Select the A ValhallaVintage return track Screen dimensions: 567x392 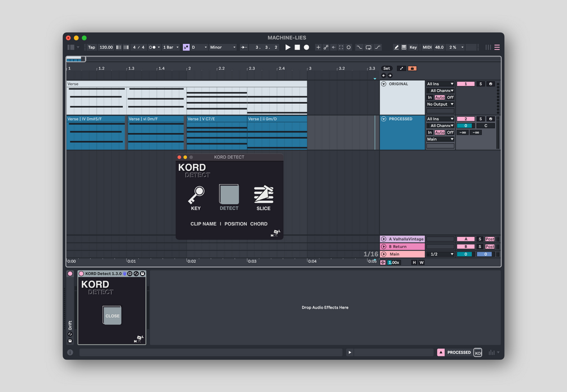[402, 239]
